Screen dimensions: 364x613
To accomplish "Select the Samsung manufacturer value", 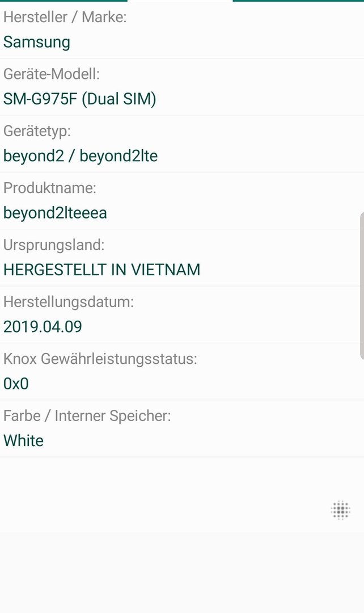I will click(x=37, y=42).
